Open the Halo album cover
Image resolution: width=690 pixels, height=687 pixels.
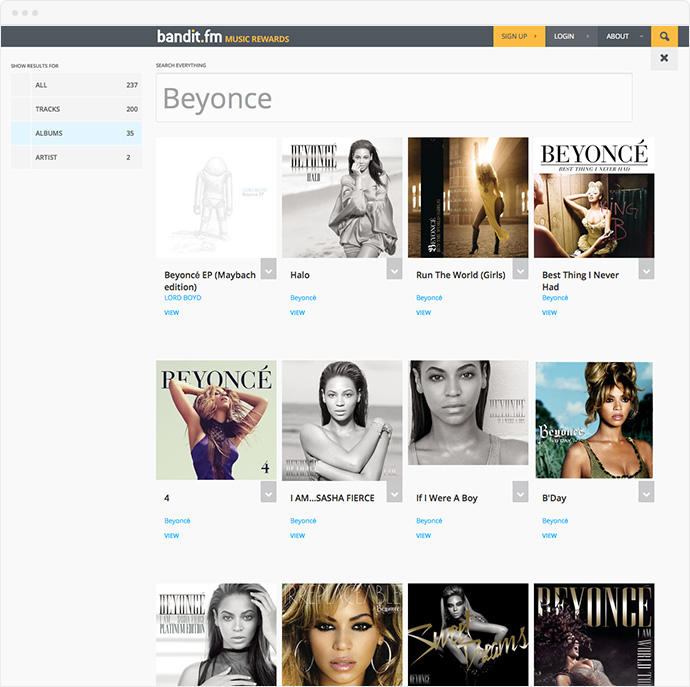pyautogui.click(x=342, y=198)
